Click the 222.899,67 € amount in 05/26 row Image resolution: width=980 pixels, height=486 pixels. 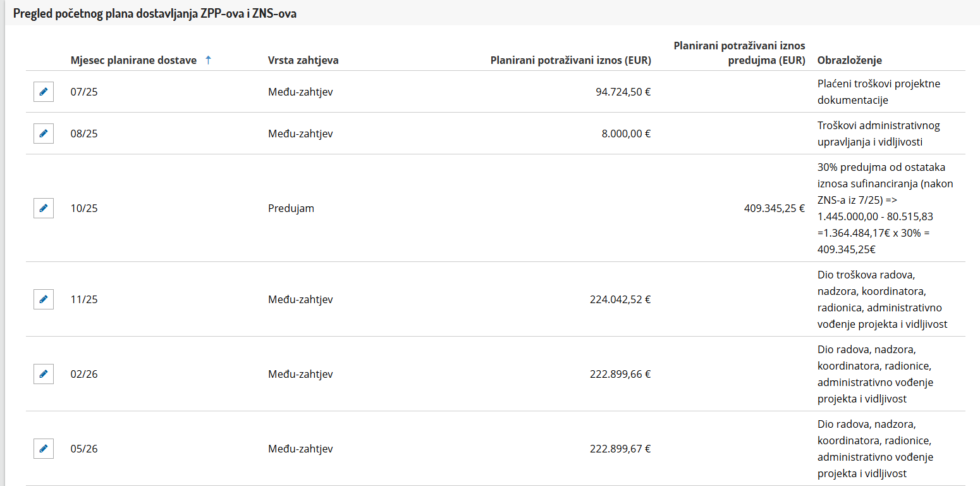[x=620, y=449]
